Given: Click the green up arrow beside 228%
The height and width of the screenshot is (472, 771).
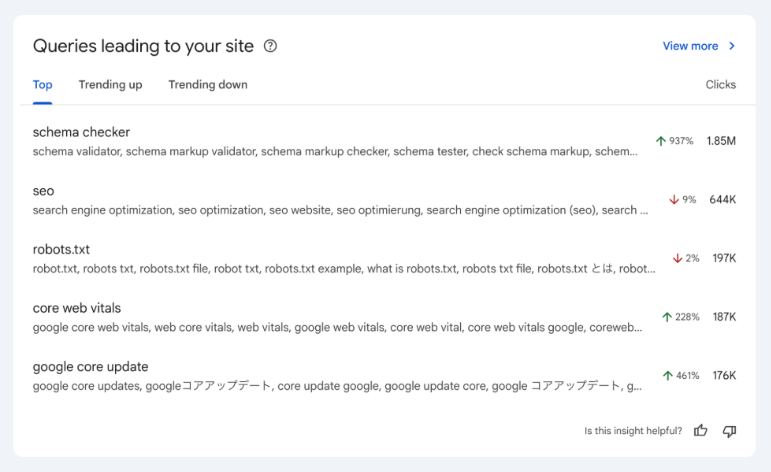Looking at the screenshot, I should [667, 317].
